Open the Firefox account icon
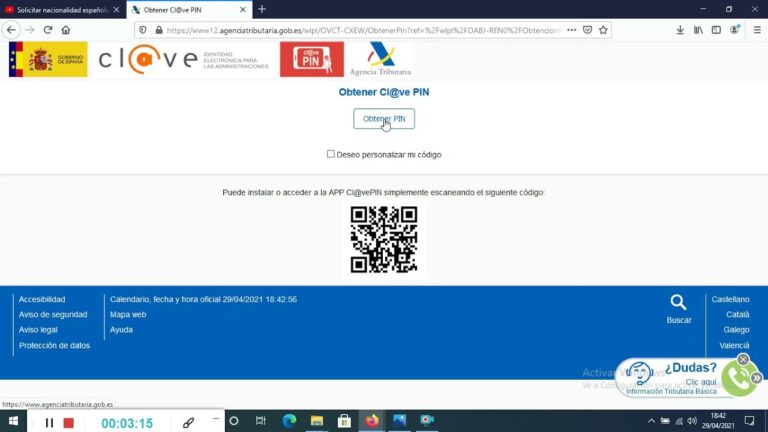 734,30
